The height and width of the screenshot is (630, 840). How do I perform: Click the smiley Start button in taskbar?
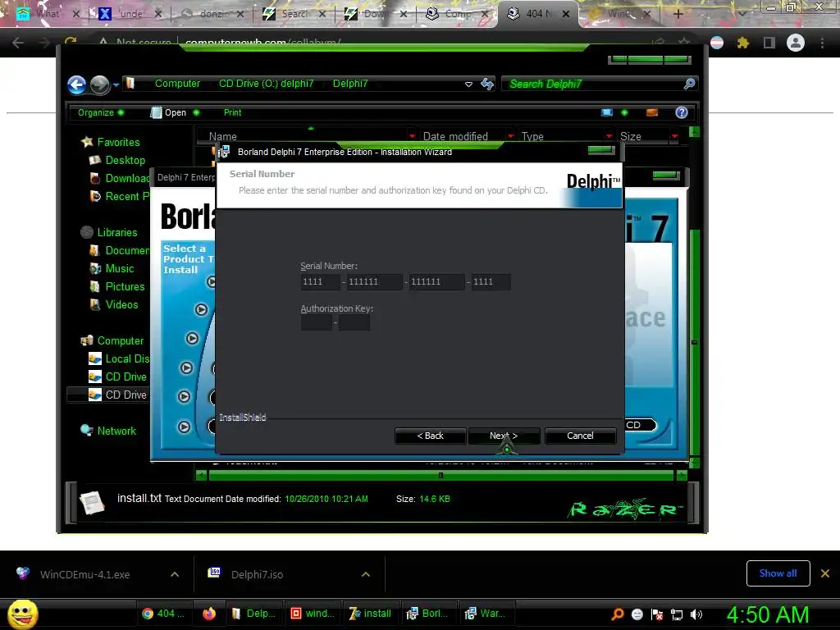coord(23,614)
